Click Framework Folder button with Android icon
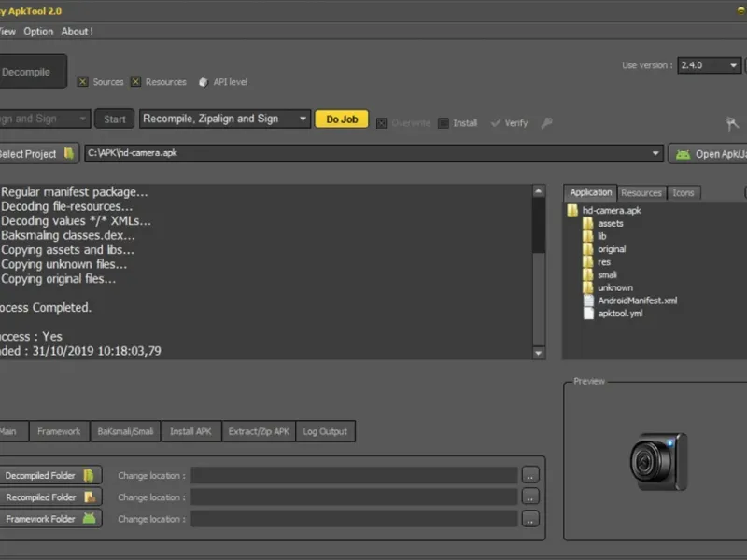This screenshot has height=560, width=747. coord(50,519)
